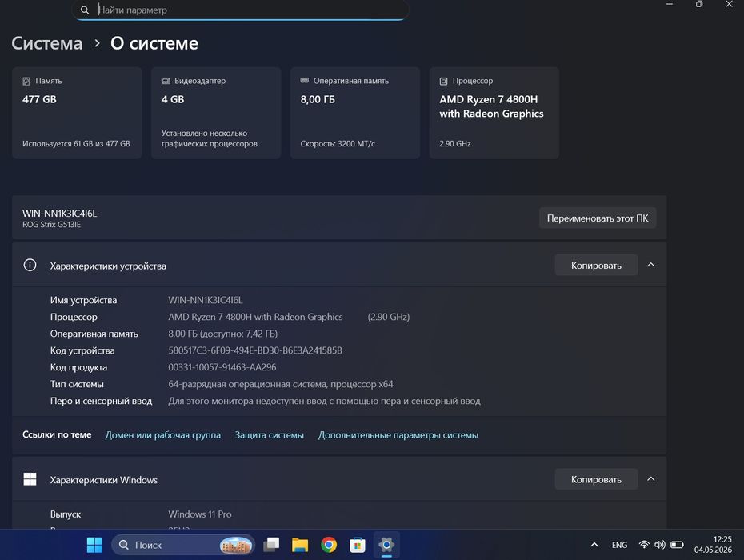The image size is (744, 560).
Task: Restore down the Settings window
Action: (699, 4)
